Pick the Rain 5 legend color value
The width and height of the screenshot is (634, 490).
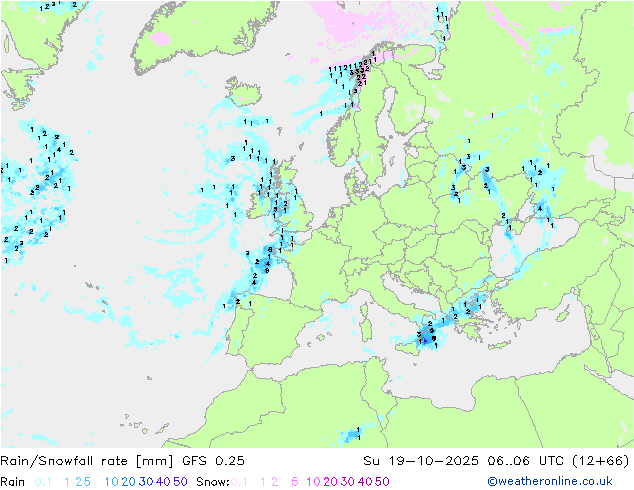(87, 482)
